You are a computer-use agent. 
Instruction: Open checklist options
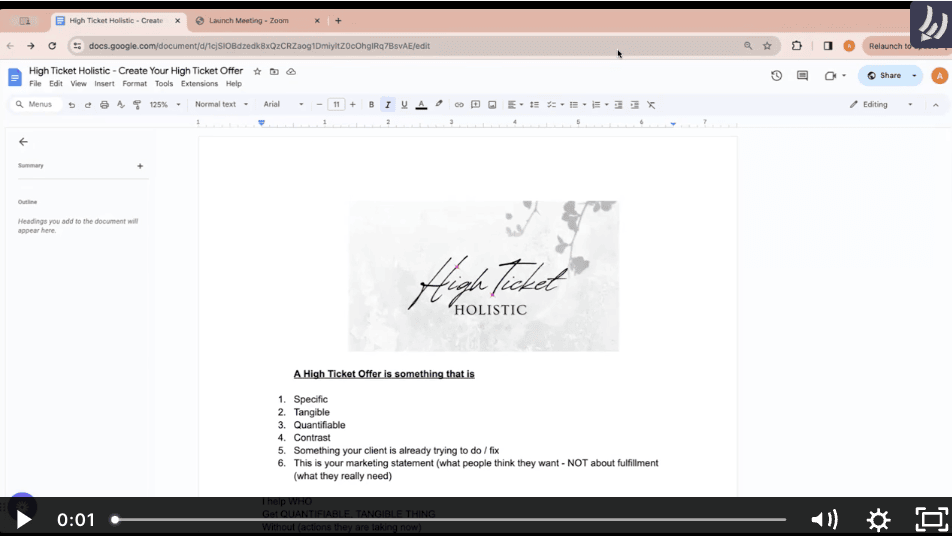click(555, 105)
